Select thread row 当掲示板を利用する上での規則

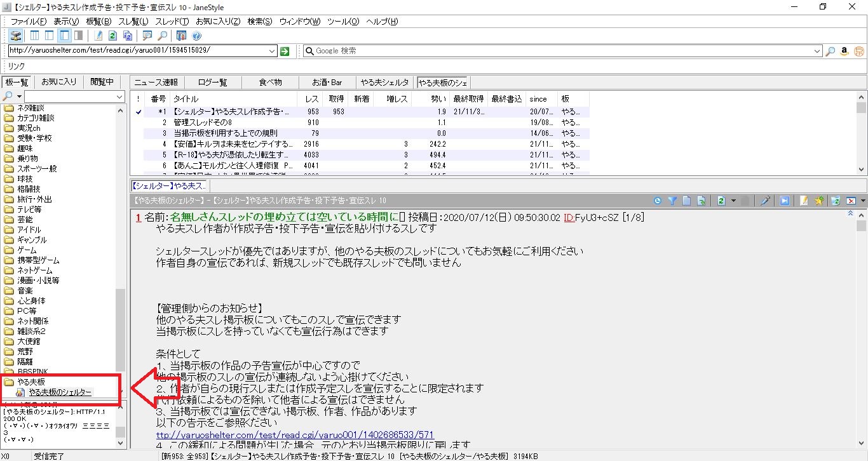tap(360, 133)
